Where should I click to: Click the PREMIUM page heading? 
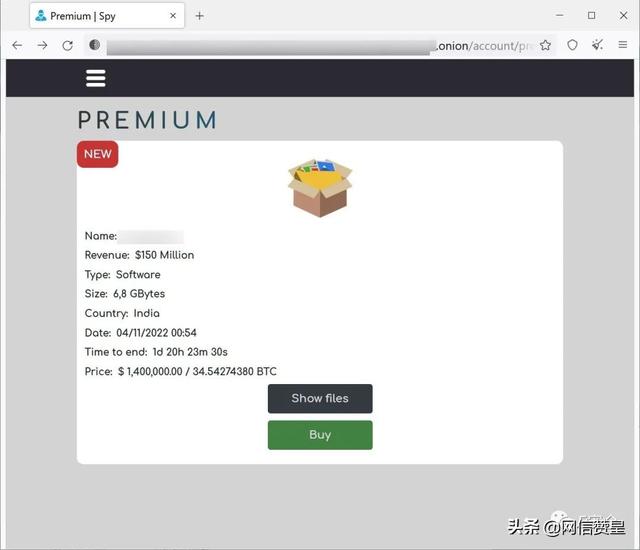(x=147, y=120)
